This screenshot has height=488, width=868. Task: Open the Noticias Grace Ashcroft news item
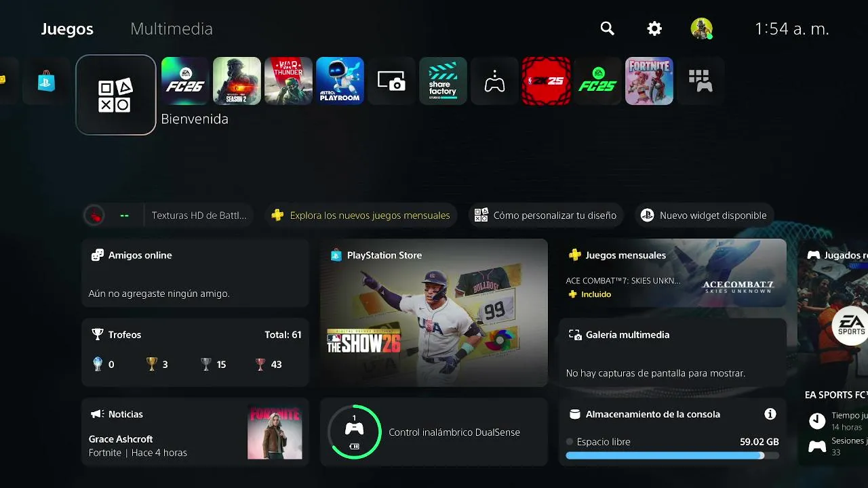[195, 432]
